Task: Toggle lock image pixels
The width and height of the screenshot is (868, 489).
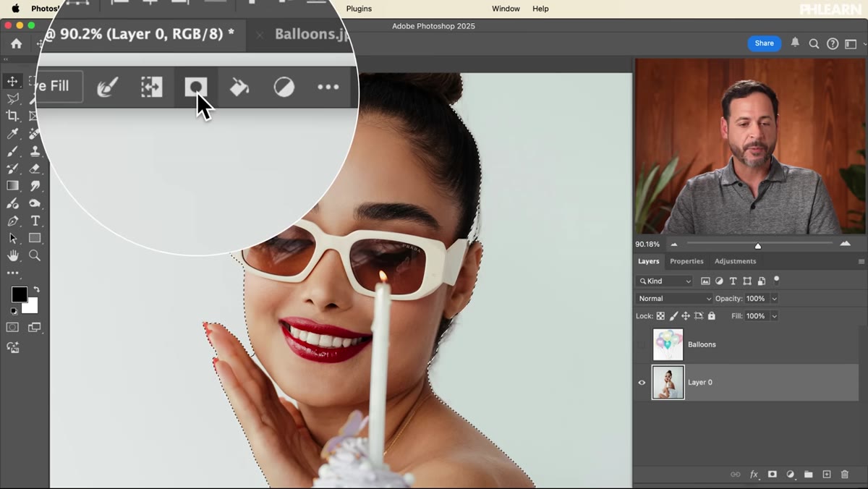Action: [673, 316]
